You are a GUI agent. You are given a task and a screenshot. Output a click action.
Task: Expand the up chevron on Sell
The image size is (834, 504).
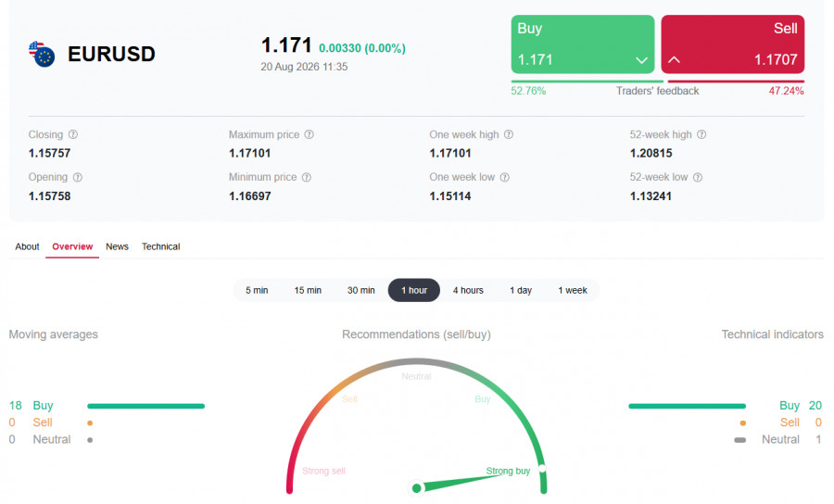pyautogui.click(x=674, y=59)
